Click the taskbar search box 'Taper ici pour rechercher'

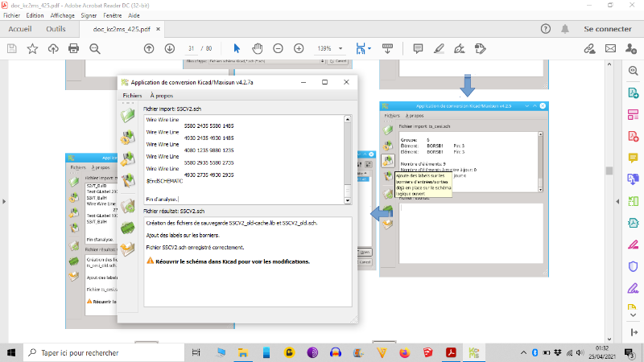point(104,352)
